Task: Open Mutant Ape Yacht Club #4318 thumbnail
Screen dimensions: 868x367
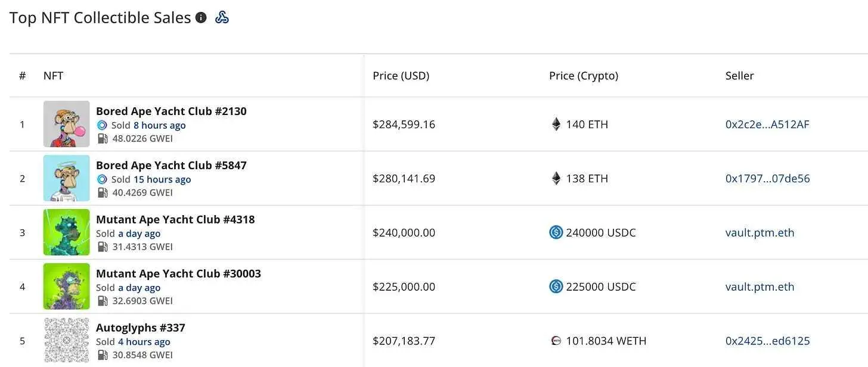Action: coord(66,232)
